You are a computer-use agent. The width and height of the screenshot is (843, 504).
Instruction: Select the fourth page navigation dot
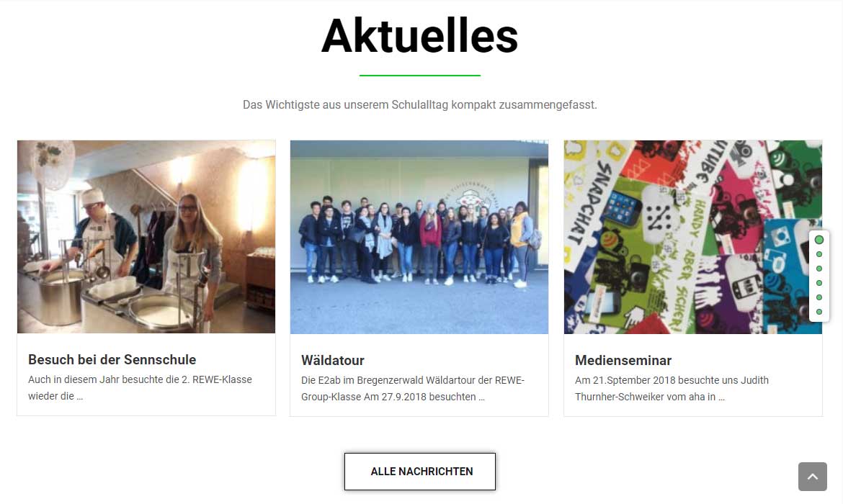point(819,283)
